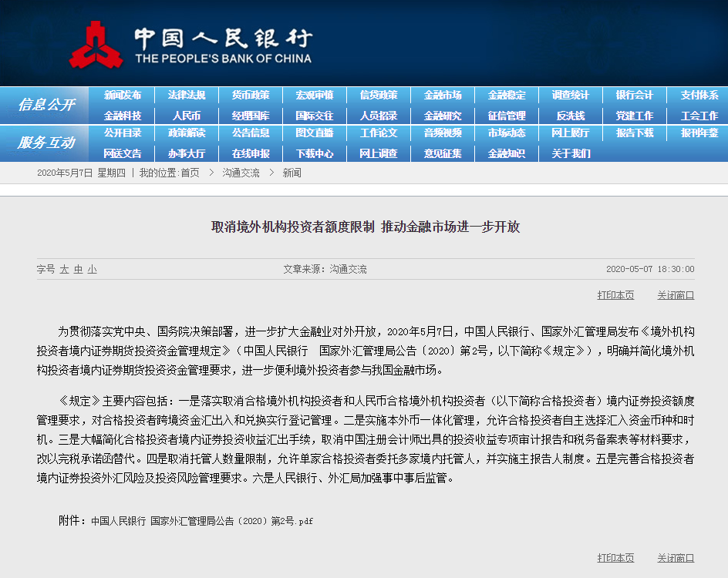This screenshot has width=728, height=578.
Task: Open the 货币政策 navigation item
Action: click(250, 95)
